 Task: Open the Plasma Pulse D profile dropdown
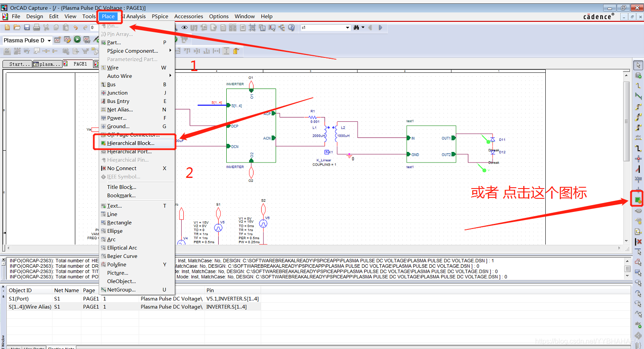coord(49,40)
